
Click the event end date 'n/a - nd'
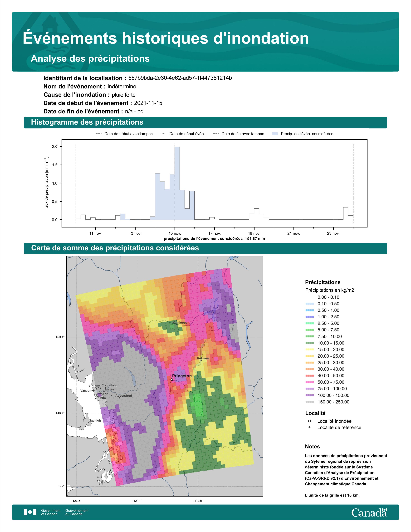[134, 111]
